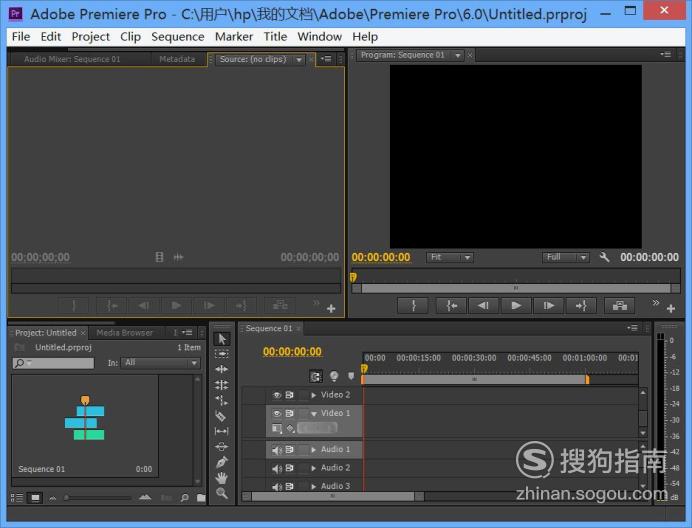This screenshot has width=692, height=528.
Task: Select the Slide tool
Action: [222, 447]
